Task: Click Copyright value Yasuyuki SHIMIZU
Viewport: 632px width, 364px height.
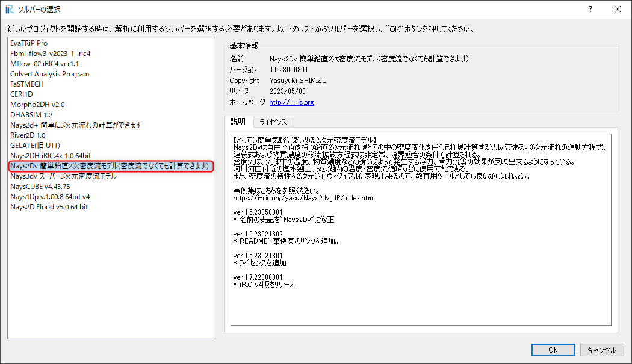Action: click(x=298, y=81)
